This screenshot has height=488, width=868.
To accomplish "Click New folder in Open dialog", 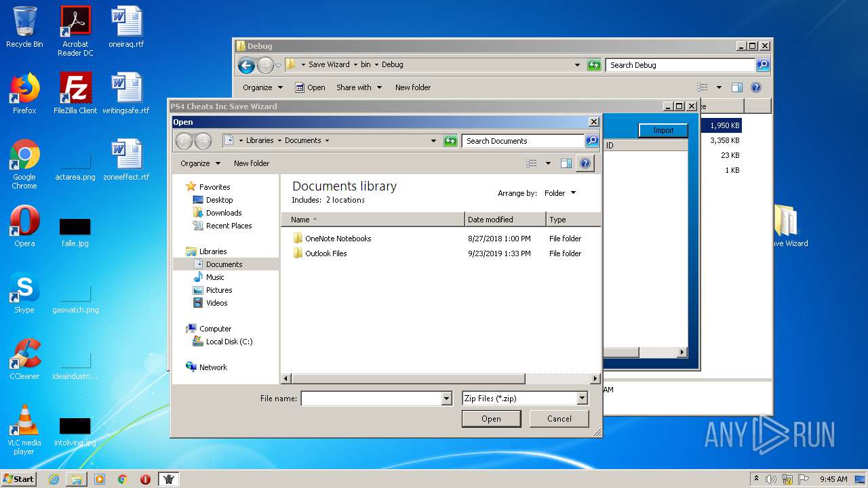I will tap(252, 163).
